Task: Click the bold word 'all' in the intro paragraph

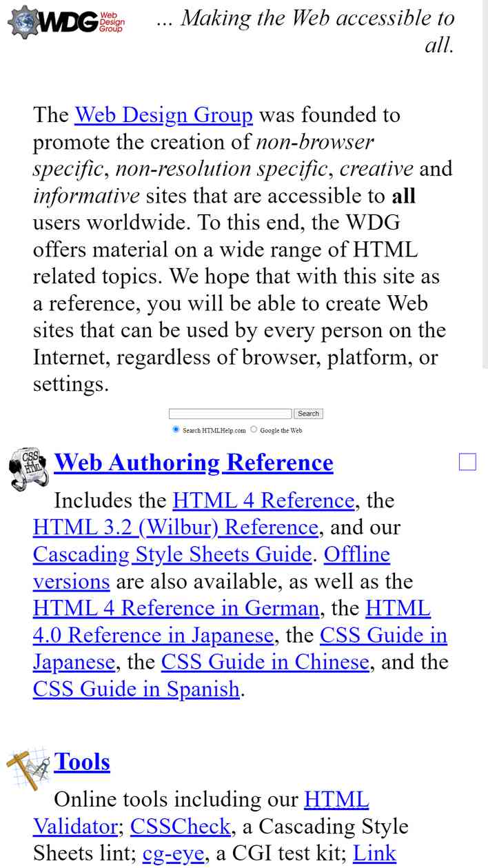Action: (404, 196)
